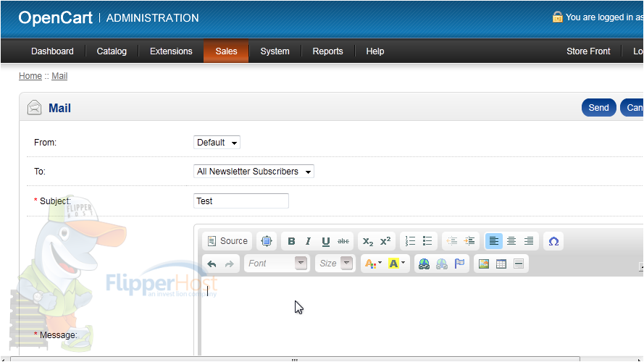Toggle strikethrough formatting
Screen dimensions: 644x362
pos(343,241)
